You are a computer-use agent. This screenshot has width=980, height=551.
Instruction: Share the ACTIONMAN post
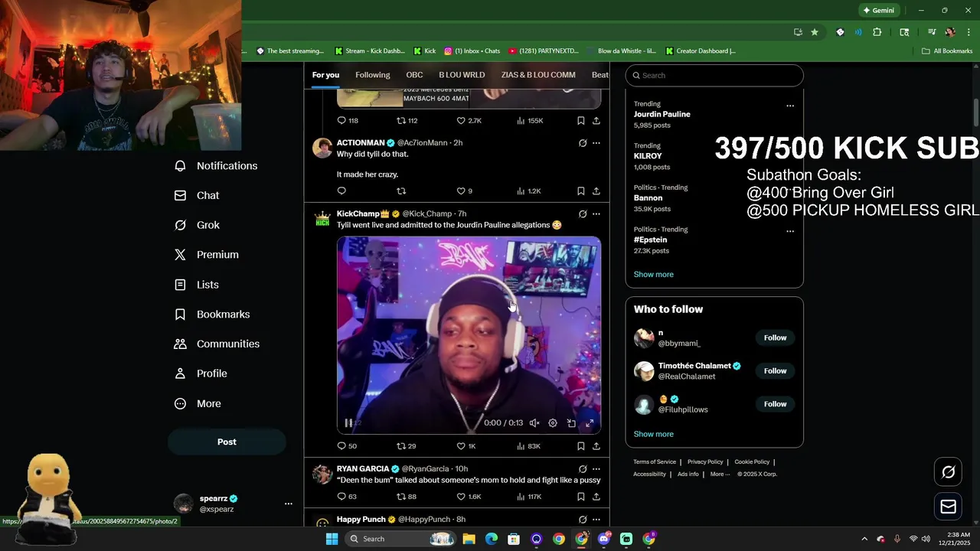pyautogui.click(x=596, y=191)
